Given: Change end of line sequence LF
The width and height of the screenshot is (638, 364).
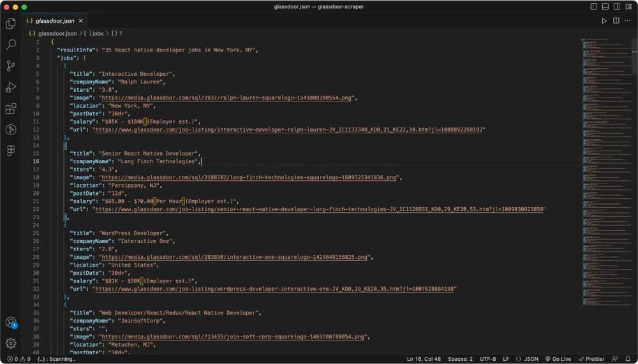Looking at the screenshot, I should (x=506, y=359).
